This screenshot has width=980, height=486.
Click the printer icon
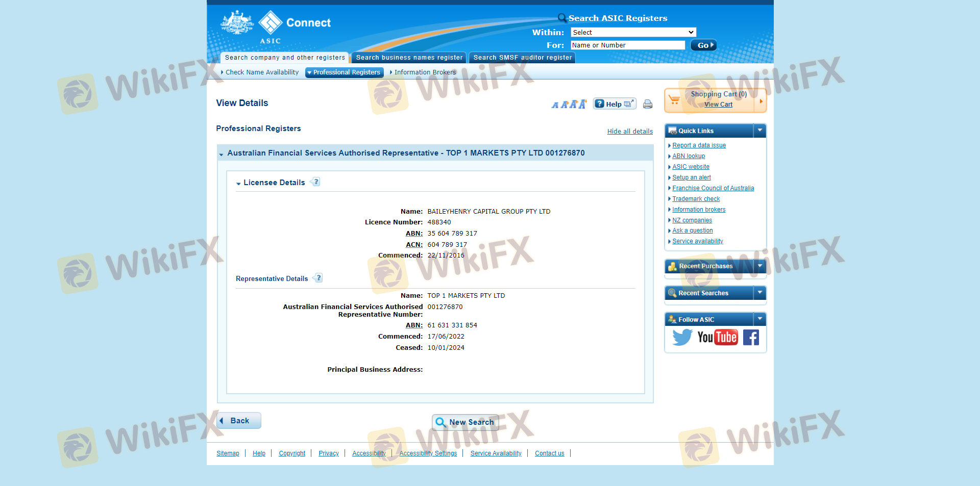tap(647, 105)
